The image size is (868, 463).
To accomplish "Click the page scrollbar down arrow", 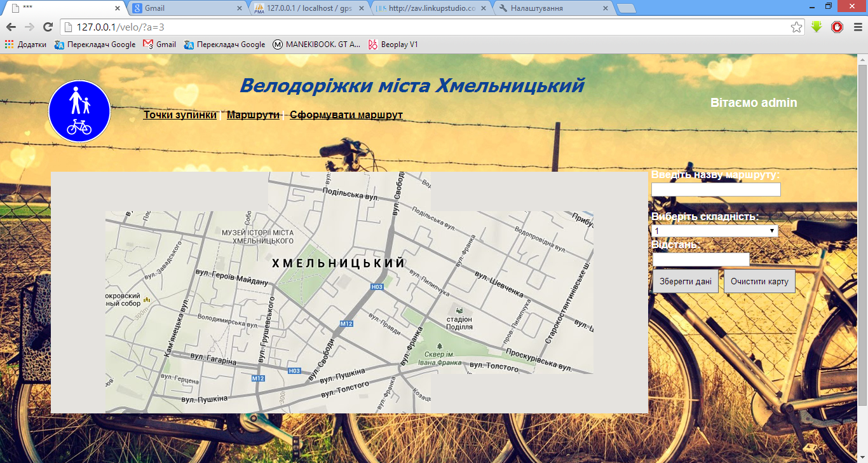I will tap(862, 457).
